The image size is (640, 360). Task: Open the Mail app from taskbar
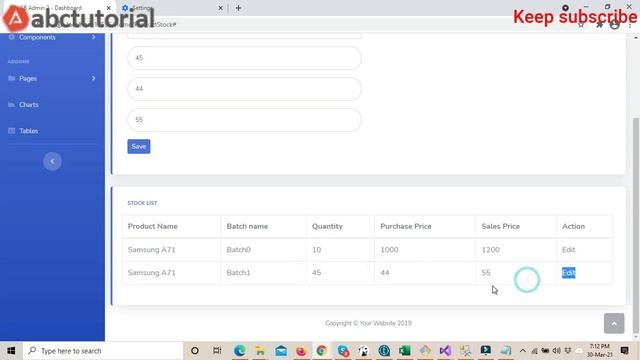coord(281,351)
